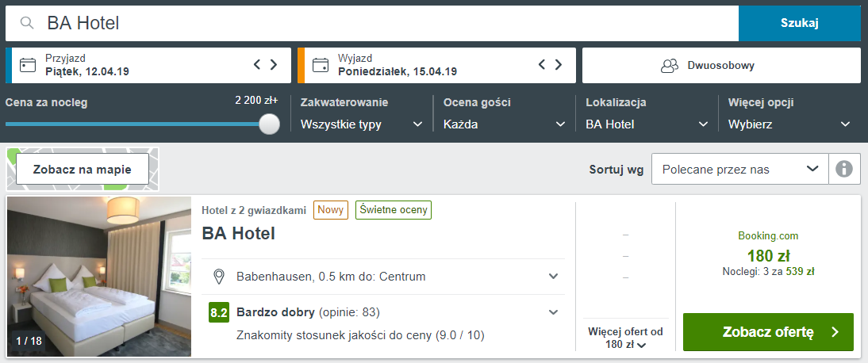Open the Zakwaterowanie dropdown

[x=362, y=124]
